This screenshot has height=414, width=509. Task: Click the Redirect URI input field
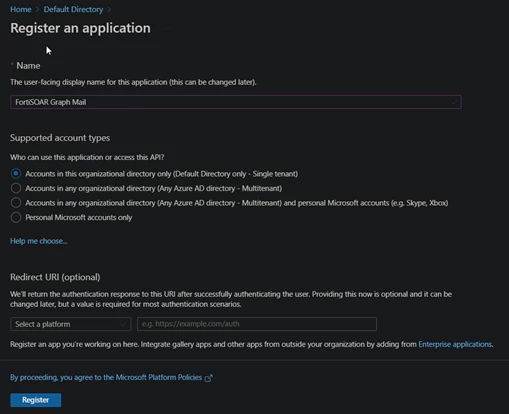coord(257,324)
